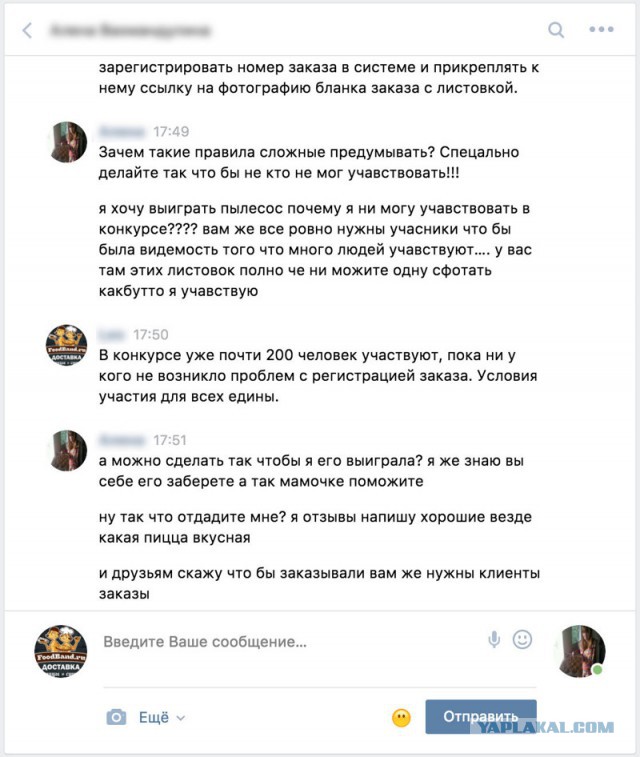Click the yellow emoji face beside Отправить
The width and height of the screenshot is (640, 757).
(x=402, y=718)
